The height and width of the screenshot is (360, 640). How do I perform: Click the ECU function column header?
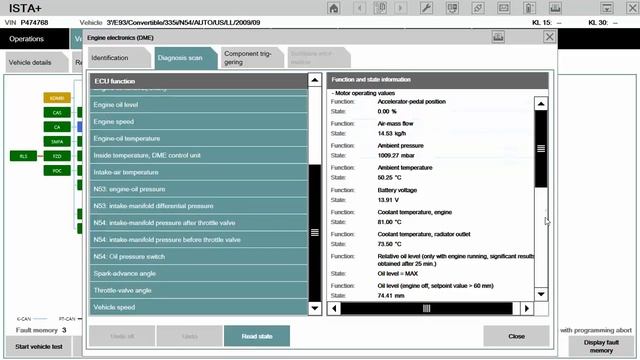[199, 81]
